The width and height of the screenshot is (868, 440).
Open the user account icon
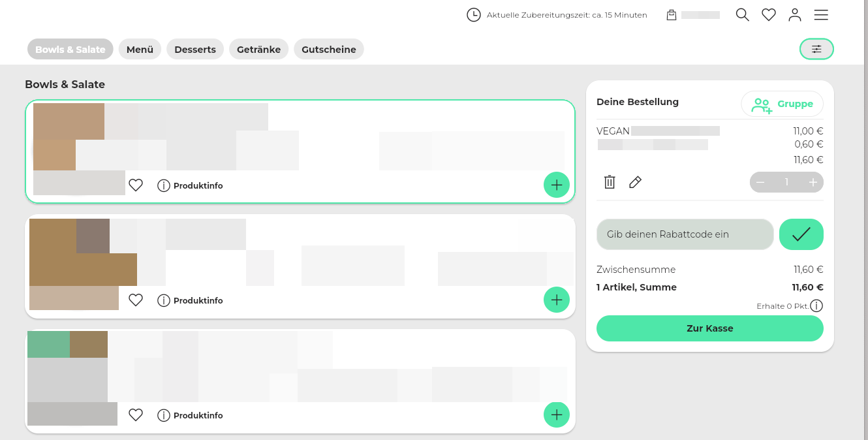794,15
